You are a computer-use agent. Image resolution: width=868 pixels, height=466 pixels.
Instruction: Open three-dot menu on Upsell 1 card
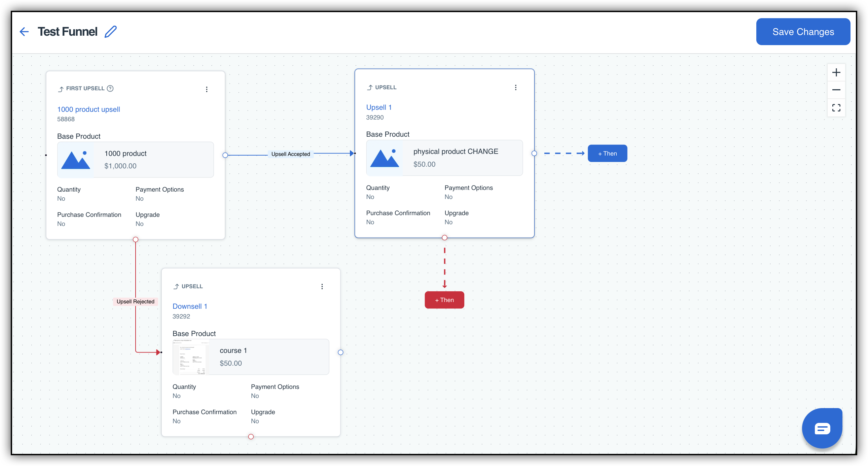[x=515, y=87]
